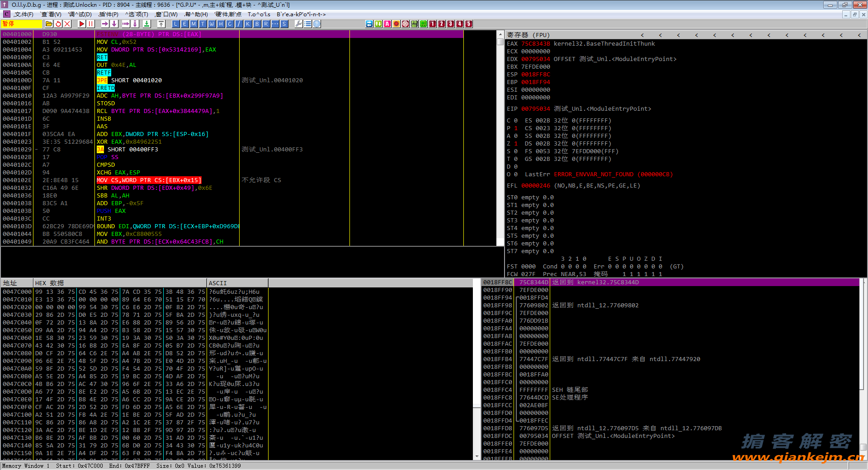Open References window (R button)
Viewport: 868px width, 470px height.
[266, 24]
